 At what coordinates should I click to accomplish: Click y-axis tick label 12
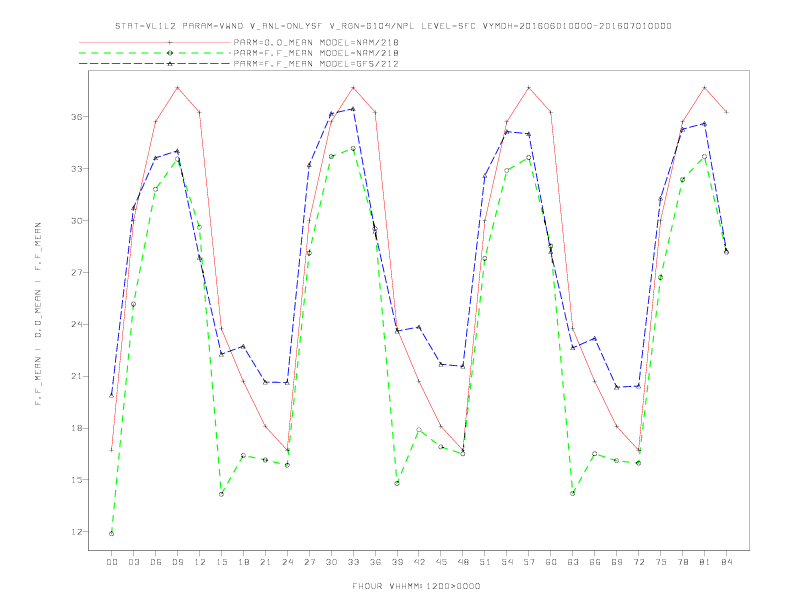[x=76, y=532]
